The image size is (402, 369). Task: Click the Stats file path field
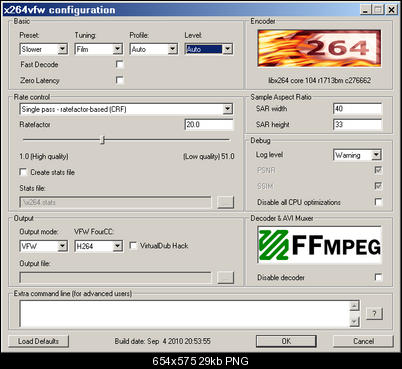coord(115,202)
